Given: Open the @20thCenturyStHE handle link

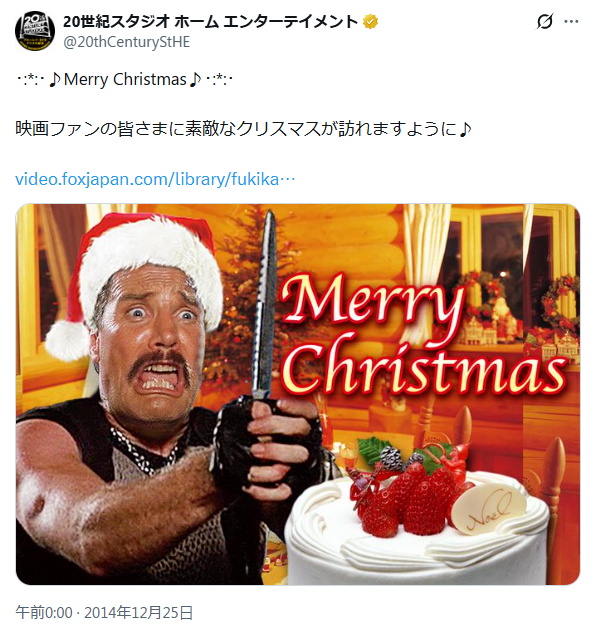Looking at the screenshot, I should 126,42.
